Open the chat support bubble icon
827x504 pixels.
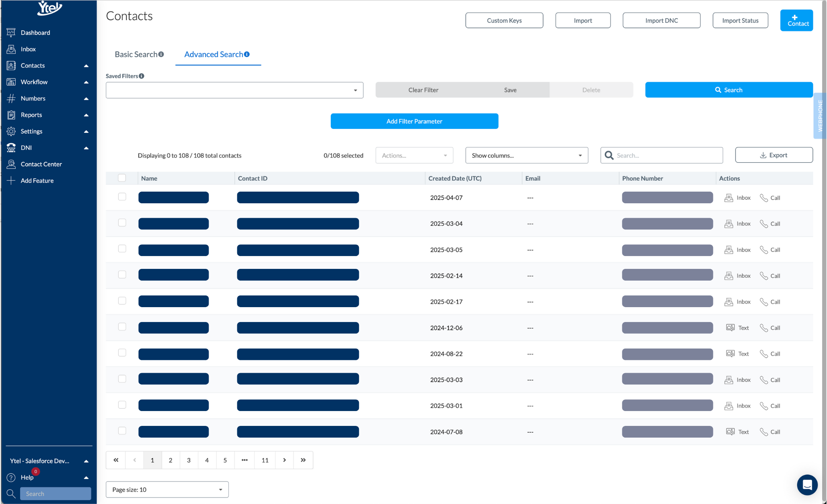point(807,485)
